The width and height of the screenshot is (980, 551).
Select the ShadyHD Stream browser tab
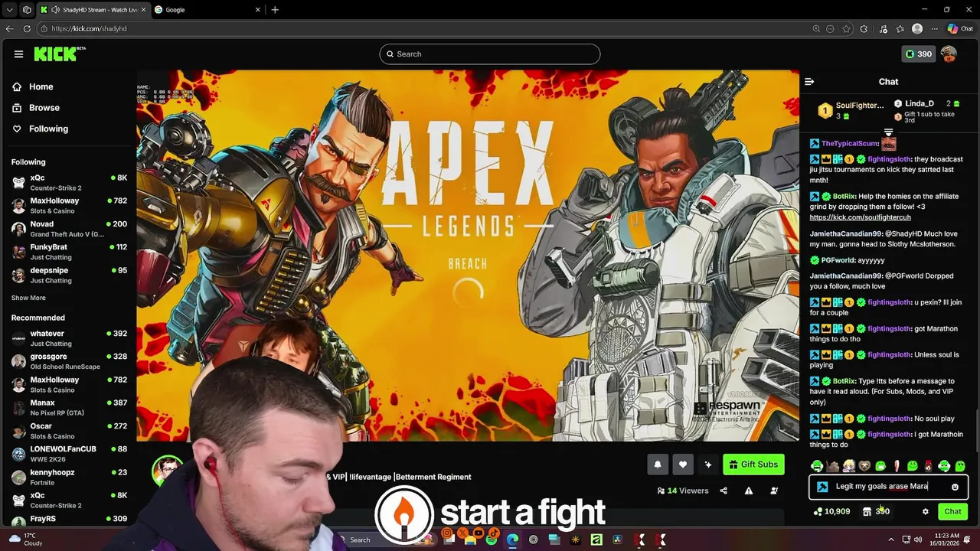pyautogui.click(x=93, y=10)
